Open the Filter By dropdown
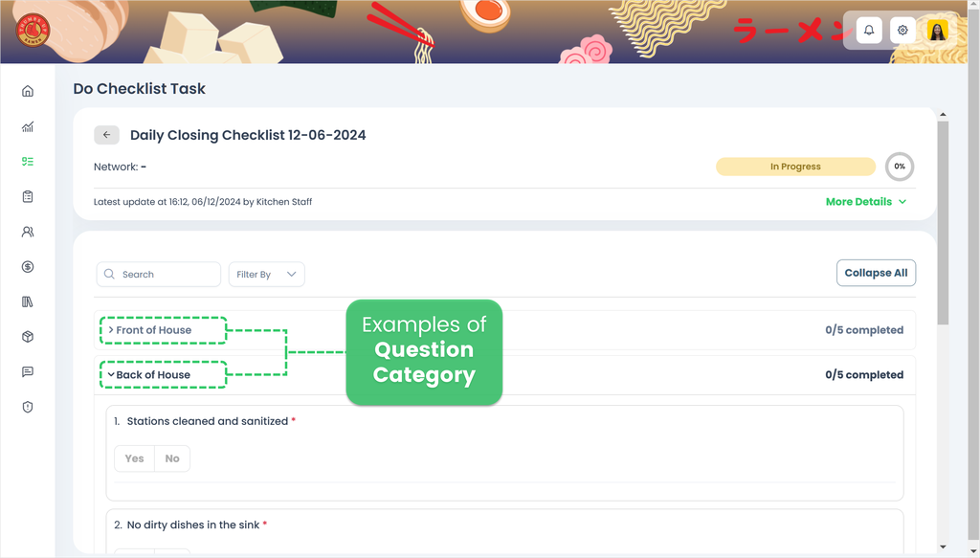 point(266,275)
